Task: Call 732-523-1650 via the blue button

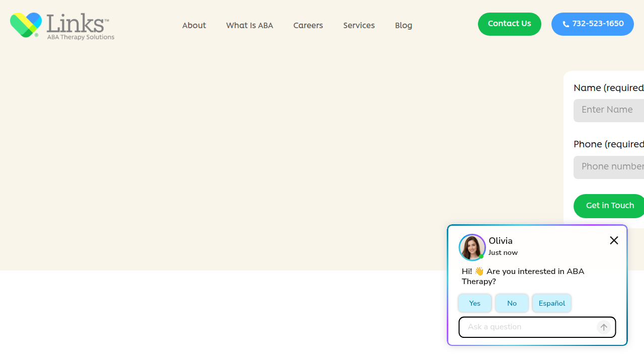Action: [x=593, y=24]
